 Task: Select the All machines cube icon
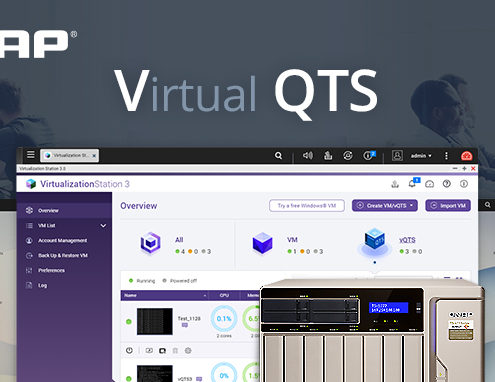[x=150, y=243]
